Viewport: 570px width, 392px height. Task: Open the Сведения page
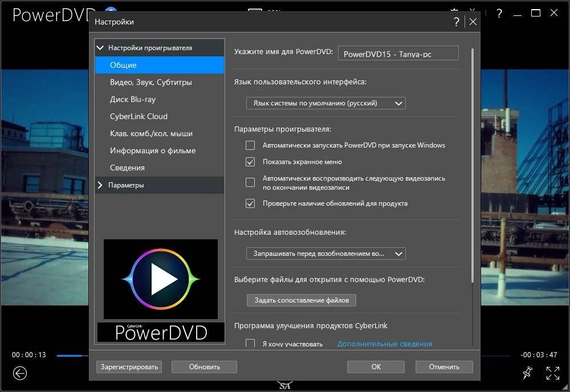[x=160, y=168]
